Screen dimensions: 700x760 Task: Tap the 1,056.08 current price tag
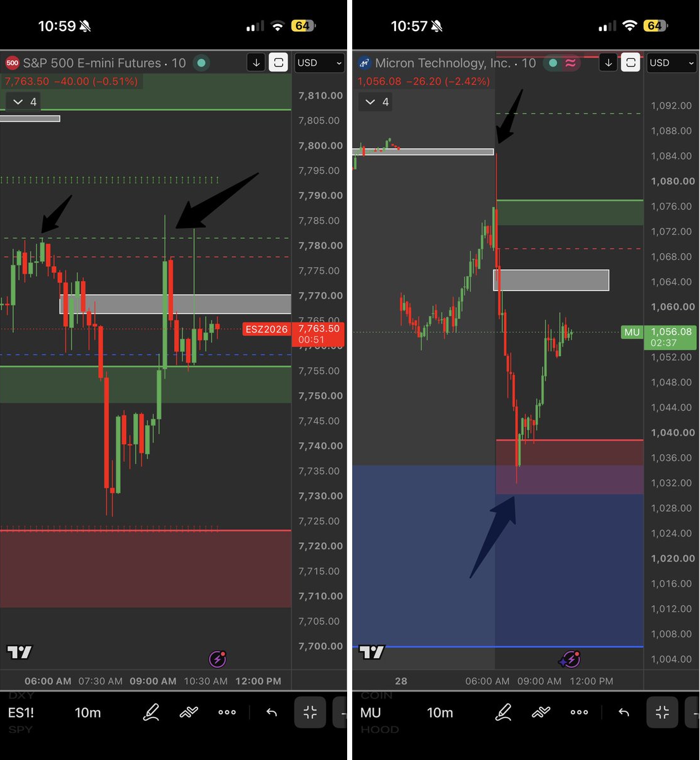[x=671, y=338]
